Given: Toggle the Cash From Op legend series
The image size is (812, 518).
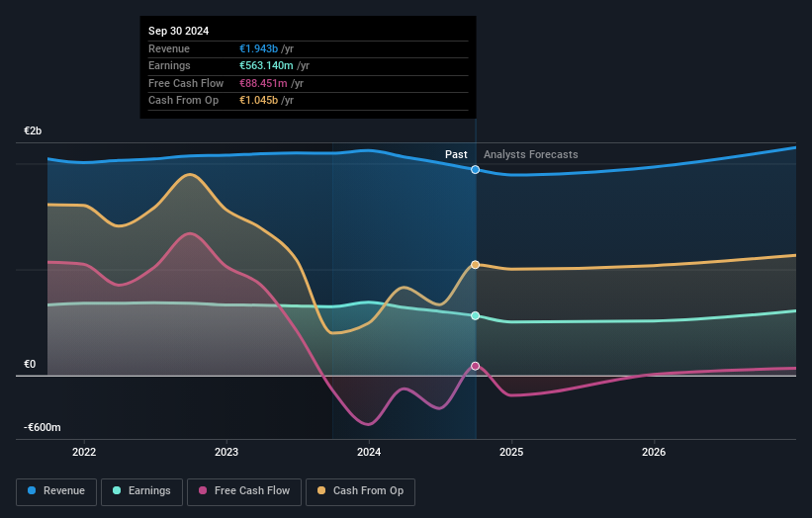Looking at the screenshot, I should 360,491.
